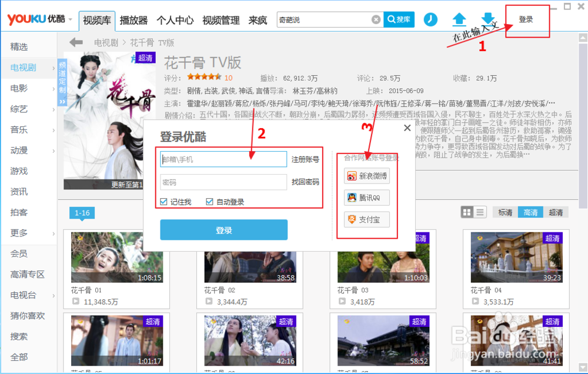Open episode 花千骨 02 thumbnail
Screen dimensions: 588x374
pyautogui.click(x=250, y=267)
